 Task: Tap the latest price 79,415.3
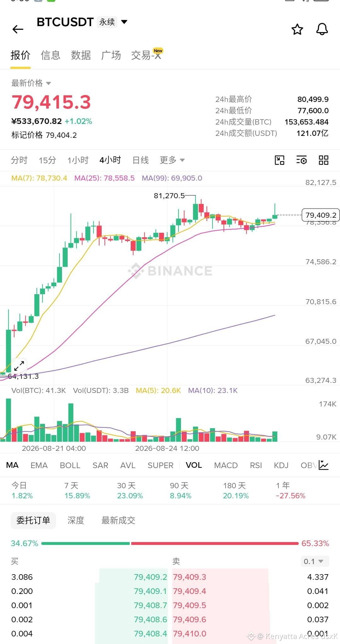pos(51,102)
